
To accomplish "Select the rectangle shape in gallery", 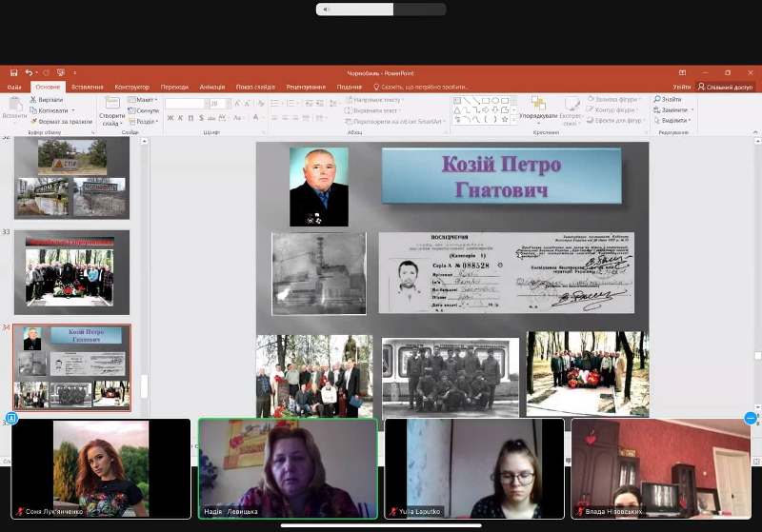I will click(486, 101).
